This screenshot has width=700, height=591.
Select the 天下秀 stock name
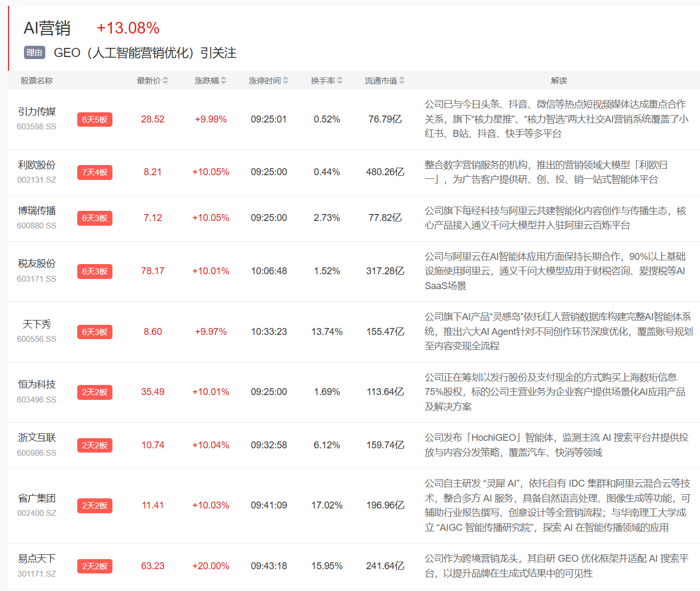coord(37,324)
